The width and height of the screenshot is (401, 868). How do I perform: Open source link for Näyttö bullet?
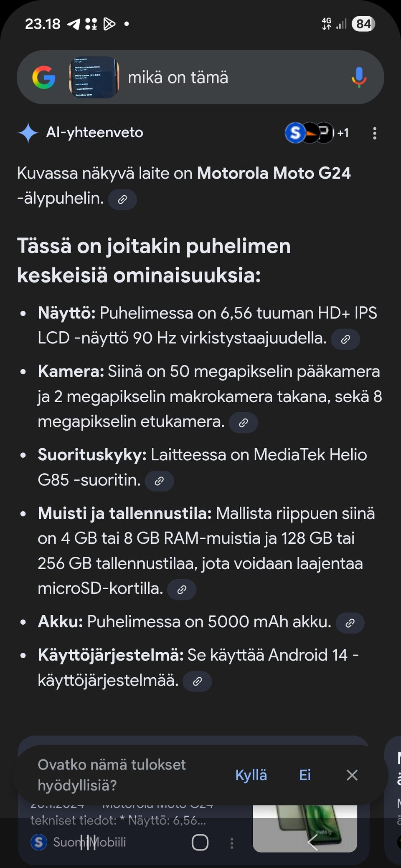coord(345,339)
